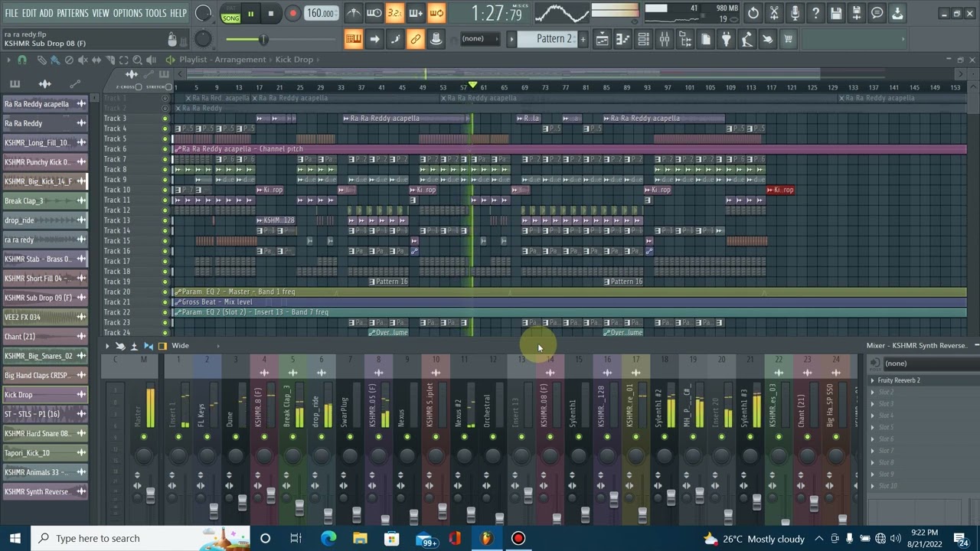Open the Mixer view icon

tap(665, 39)
